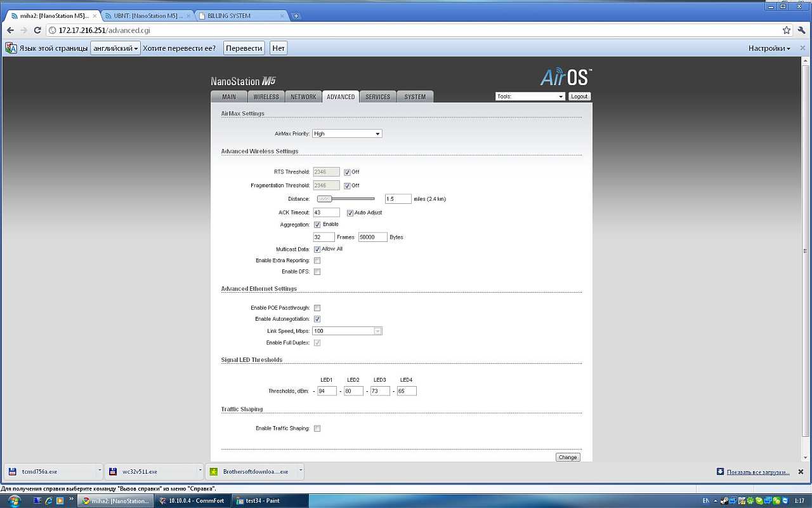
Task: Click the Change button
Action: pyautogui.click(x=568, y=457)
